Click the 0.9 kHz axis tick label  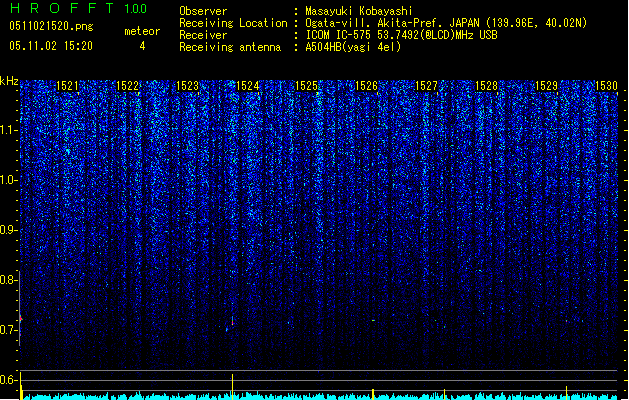(x=8, y=230)
